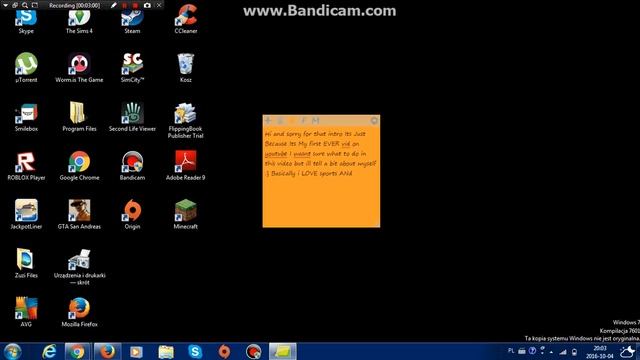Open the Windows Start menu

coord(13,351)
